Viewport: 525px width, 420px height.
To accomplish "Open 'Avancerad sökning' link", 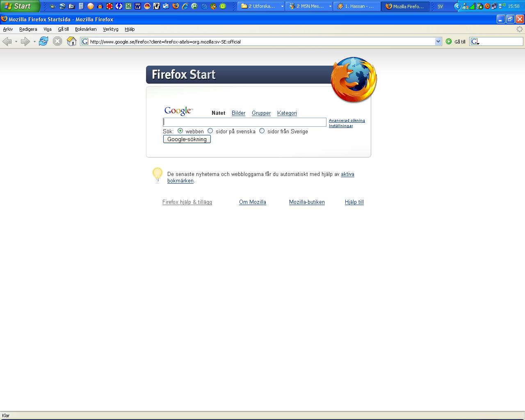I will pyautogui.click(x=347, y=121).
